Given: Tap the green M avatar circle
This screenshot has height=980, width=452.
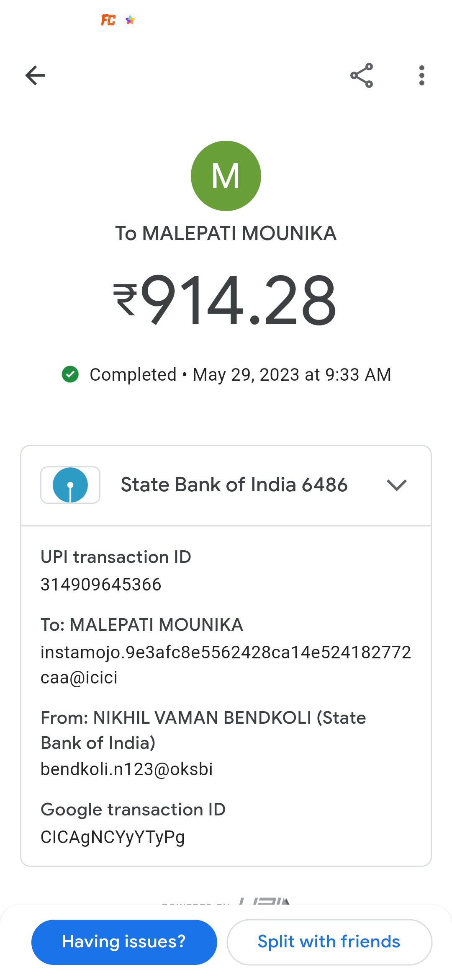Looking at the screenshot, I should coord(226,176).
